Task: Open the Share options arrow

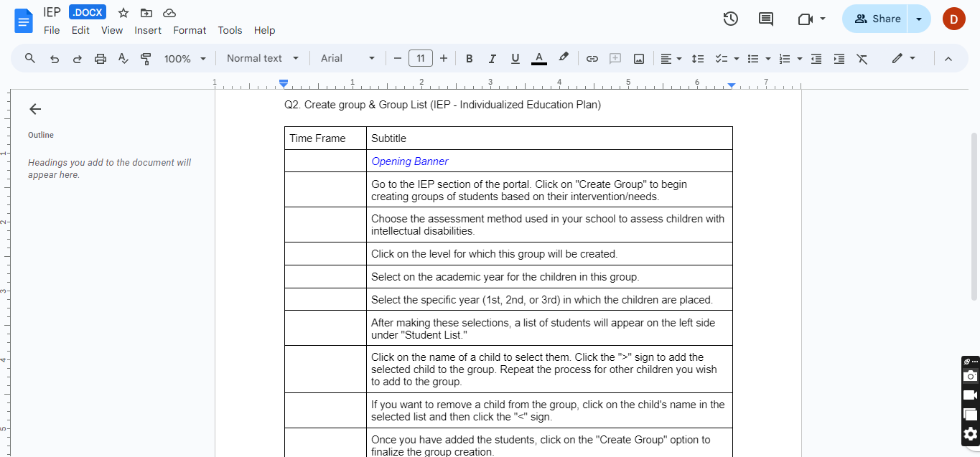Action: [919, 19]
